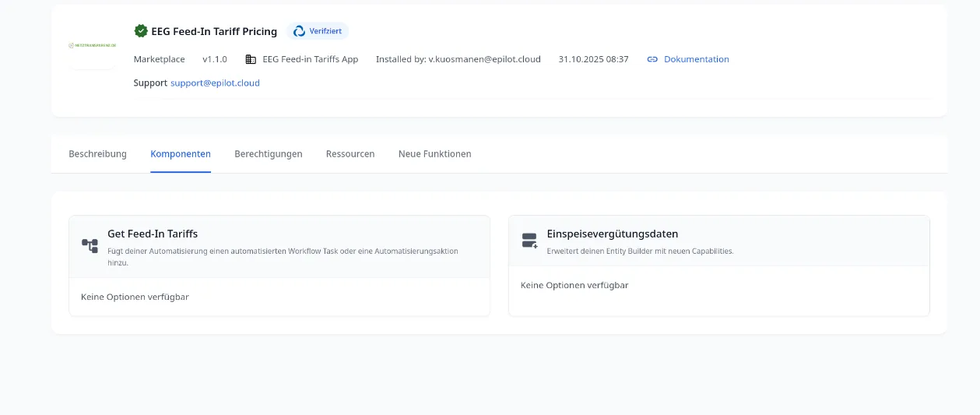
Task: Click the install date 31.10.2025 08:37
Action: pos(593,59)
